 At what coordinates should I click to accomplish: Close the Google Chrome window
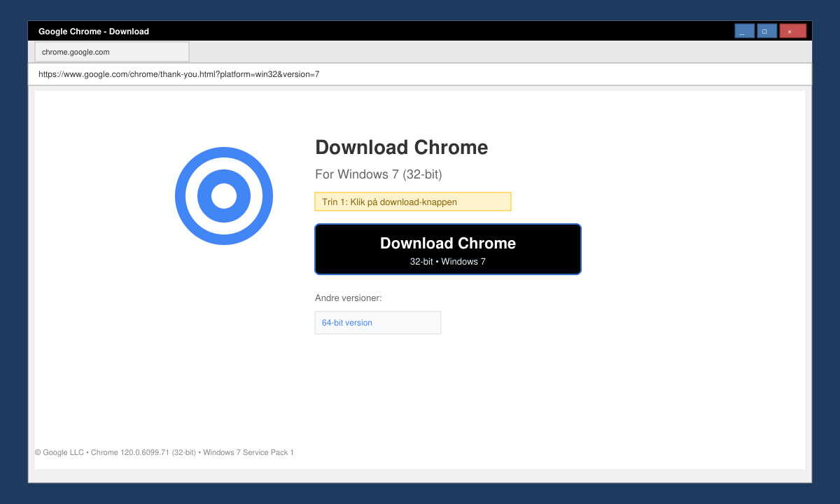793,31
